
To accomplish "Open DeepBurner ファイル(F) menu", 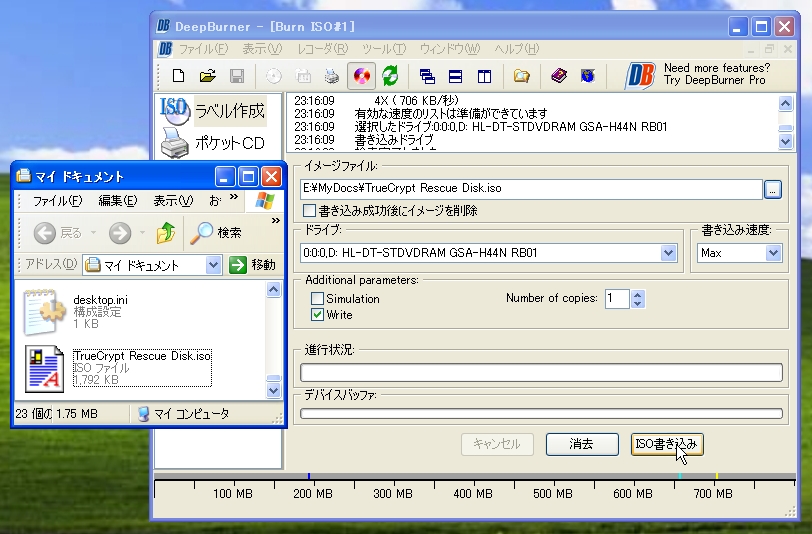I will [203, 49].
